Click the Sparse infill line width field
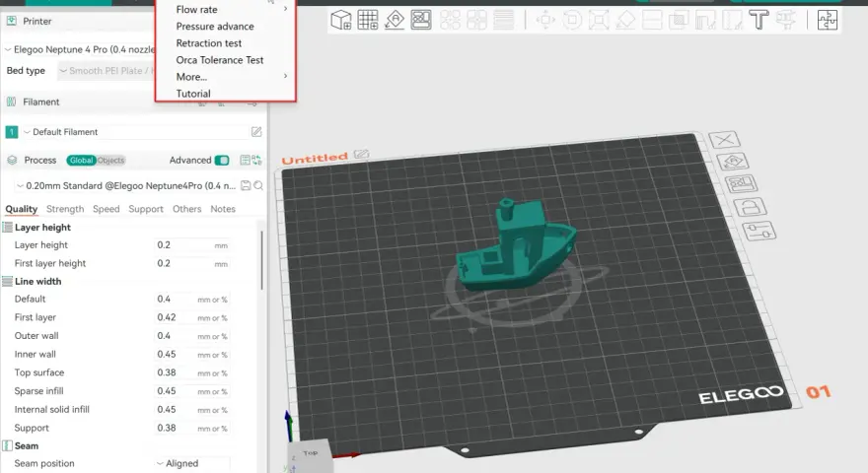The image size is (868, 473). coord(192,391)
